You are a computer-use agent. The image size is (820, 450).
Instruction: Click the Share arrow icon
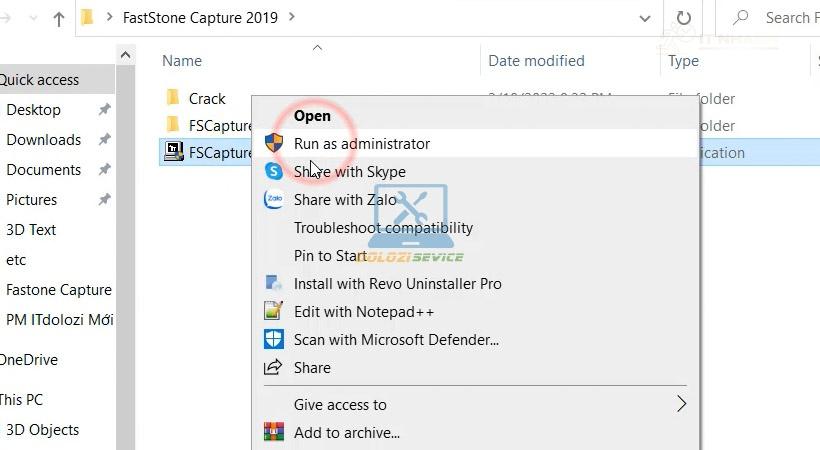pyautogui.click(x=273, y=367)
